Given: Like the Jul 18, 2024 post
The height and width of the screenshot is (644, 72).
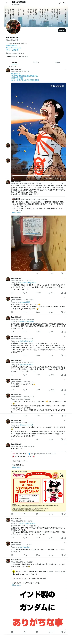Looking at the screenshot, I should pos(37,292).
